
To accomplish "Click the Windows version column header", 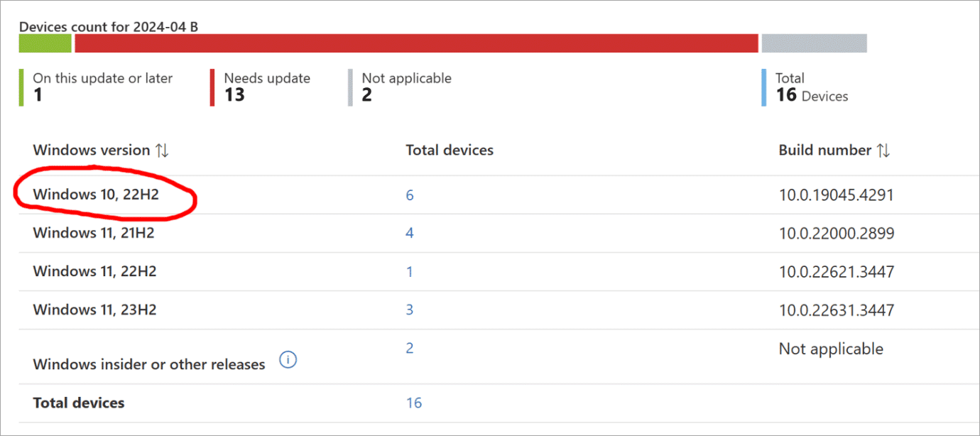I will (x=92, y=151).
